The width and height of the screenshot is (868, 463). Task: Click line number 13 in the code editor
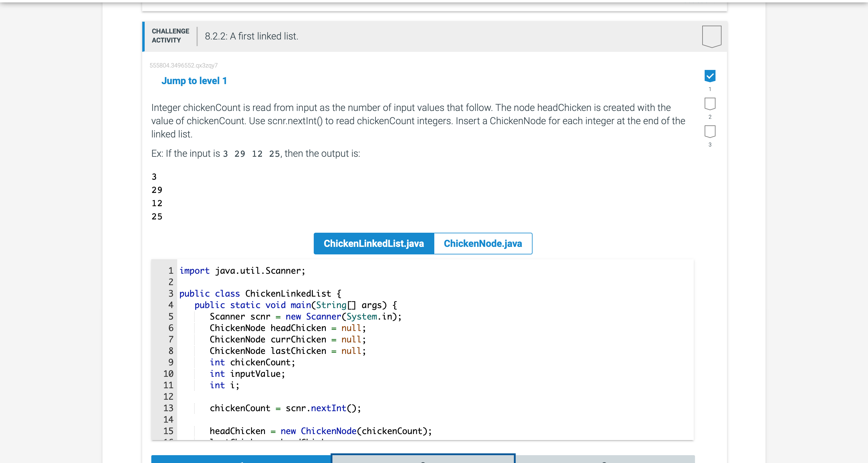pyautogui.click(x=168, y=408)
